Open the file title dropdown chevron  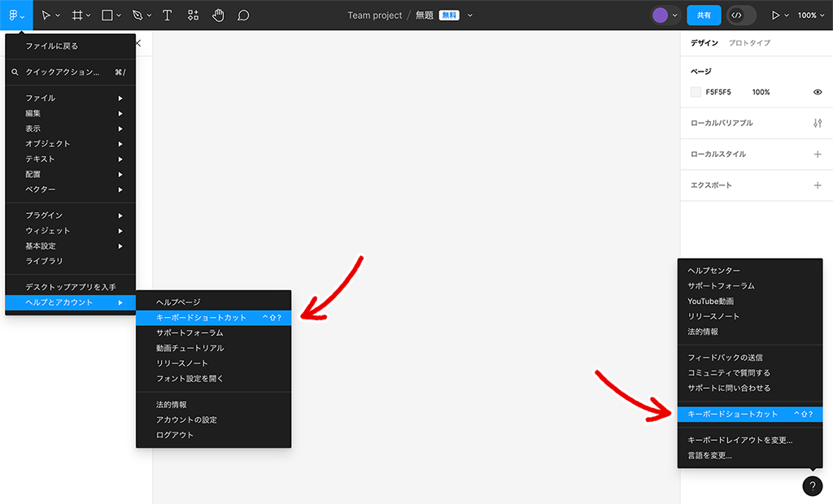coord(469,16)
